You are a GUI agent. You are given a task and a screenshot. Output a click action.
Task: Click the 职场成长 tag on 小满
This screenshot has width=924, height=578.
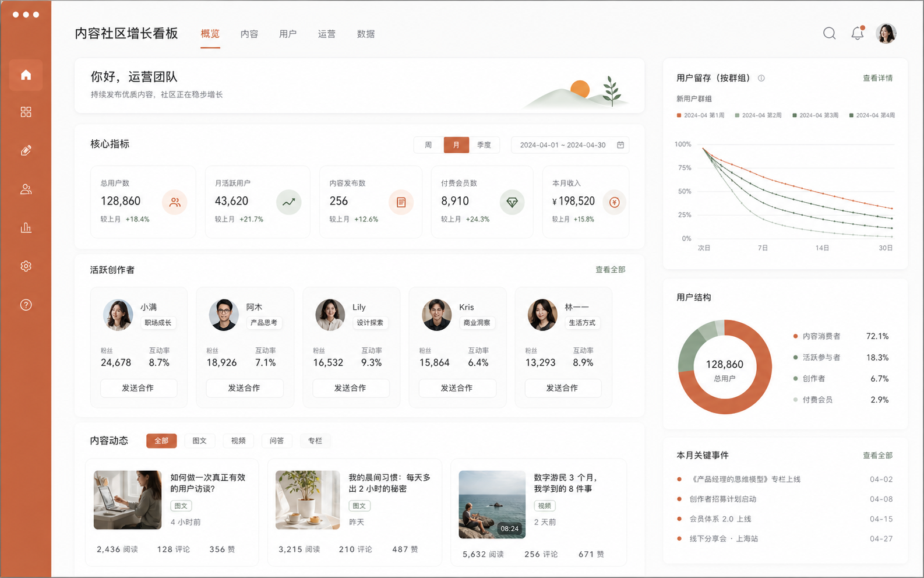tap(158, 323)
